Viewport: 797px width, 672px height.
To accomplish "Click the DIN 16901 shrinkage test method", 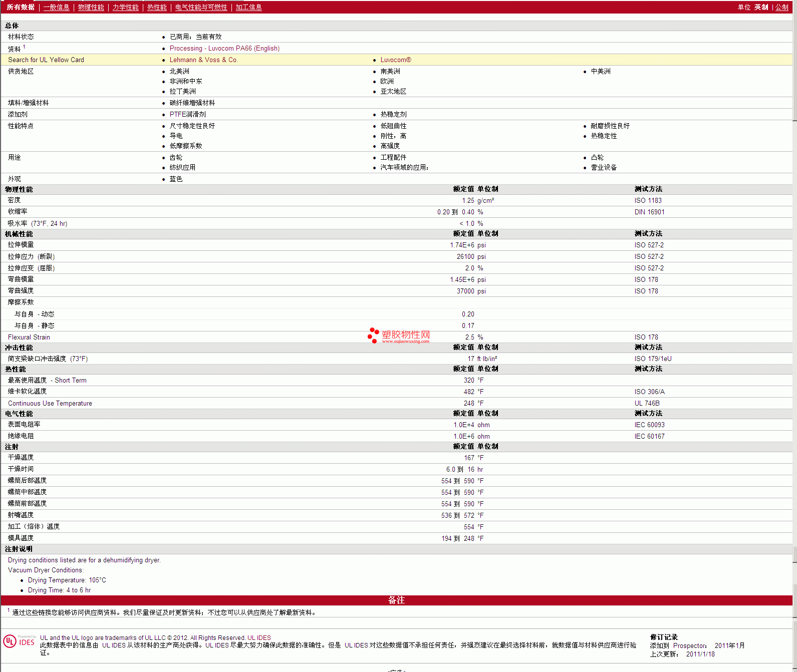I will 649,212.
